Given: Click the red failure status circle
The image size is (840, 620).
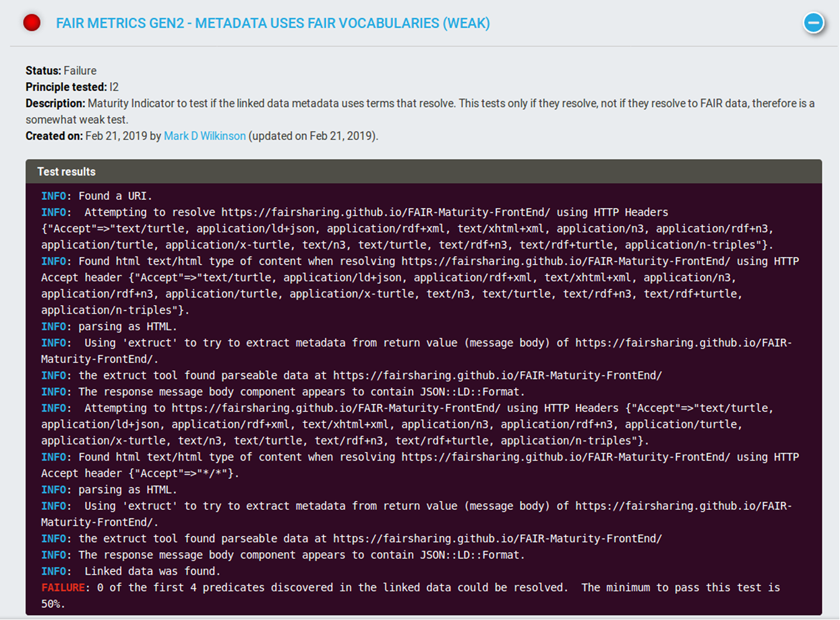Looking at the screenshot, I should tap(32, 23).
